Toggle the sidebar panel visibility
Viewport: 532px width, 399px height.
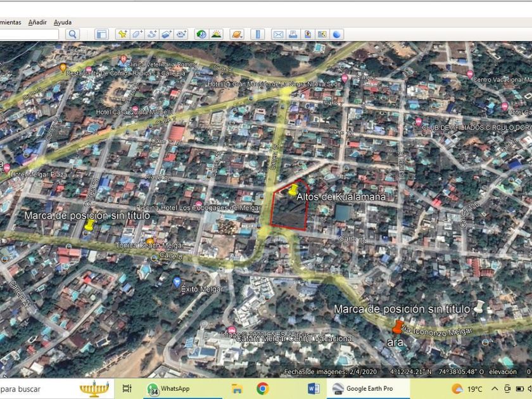tap(101, 34)
